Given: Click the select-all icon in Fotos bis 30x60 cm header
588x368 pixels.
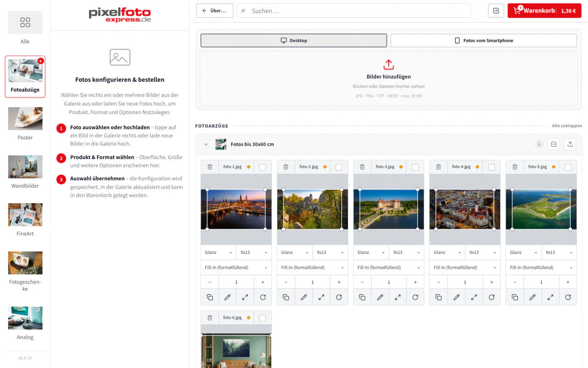Looking at the screenshot, I should [x=554, y=144].
